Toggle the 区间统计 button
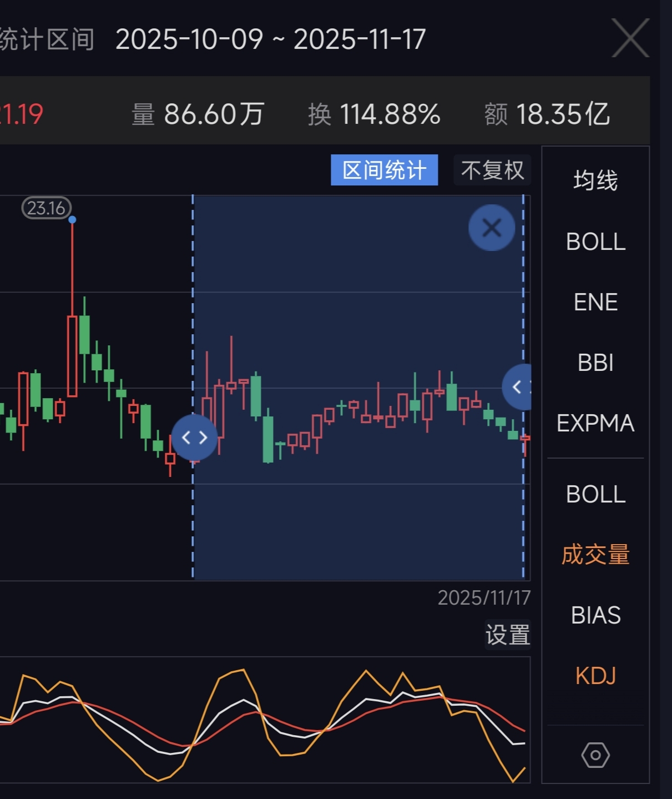 [x=385, y=170]
